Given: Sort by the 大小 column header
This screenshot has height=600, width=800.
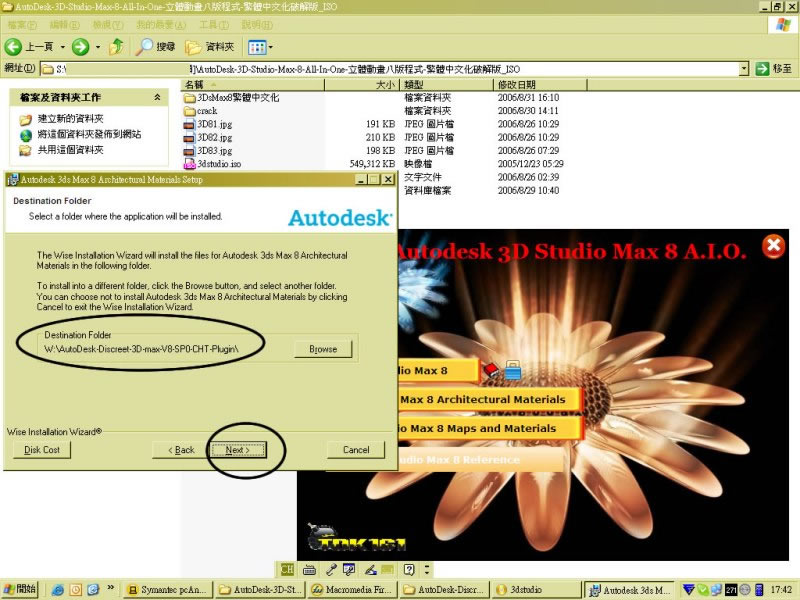Looking at the screenshot, I should tap(362, 85).
